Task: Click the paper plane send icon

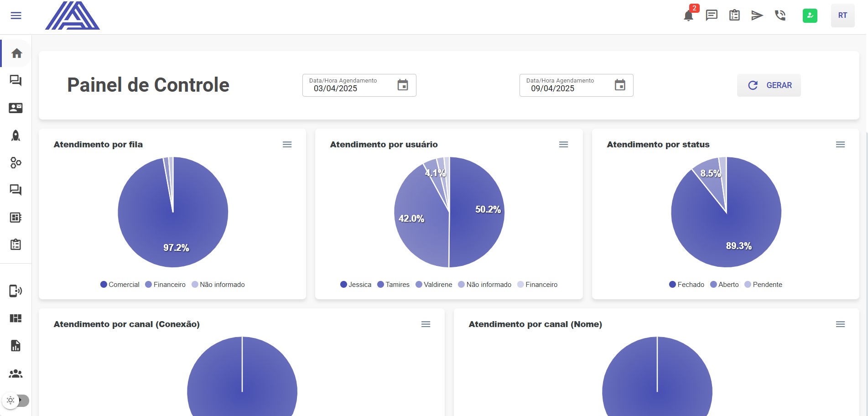Action: point(757,16)
